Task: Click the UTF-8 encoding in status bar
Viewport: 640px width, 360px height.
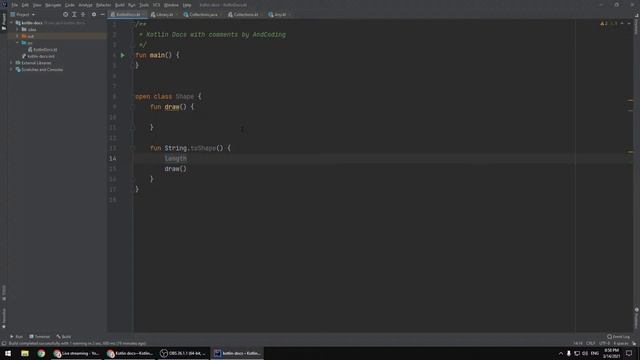Action: click(x=604, y=344)
